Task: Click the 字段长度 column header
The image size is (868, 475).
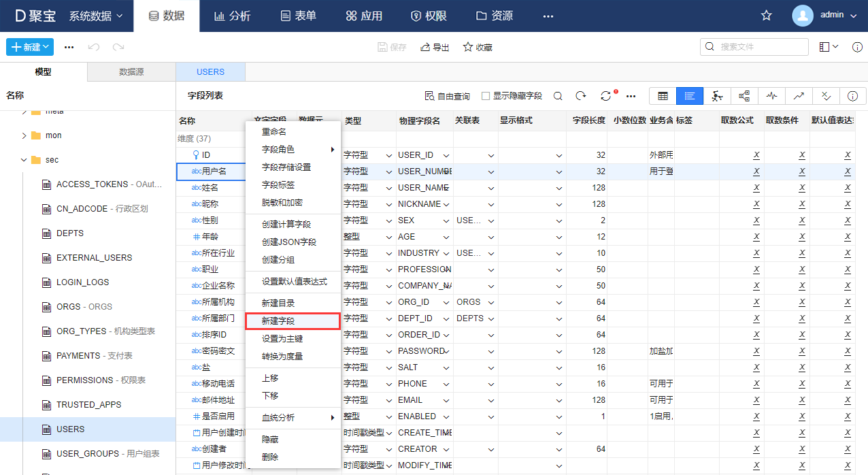Action: (x=589, y=120)
